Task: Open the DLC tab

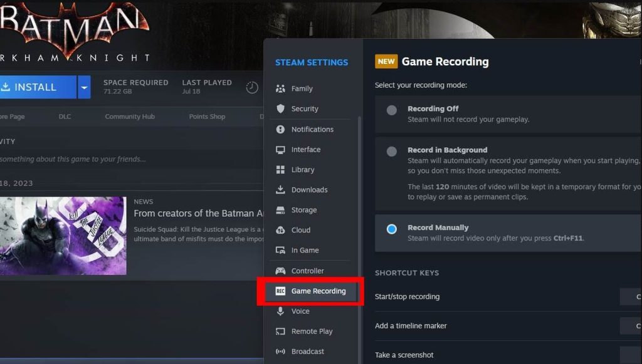Action: click(65, 117)
